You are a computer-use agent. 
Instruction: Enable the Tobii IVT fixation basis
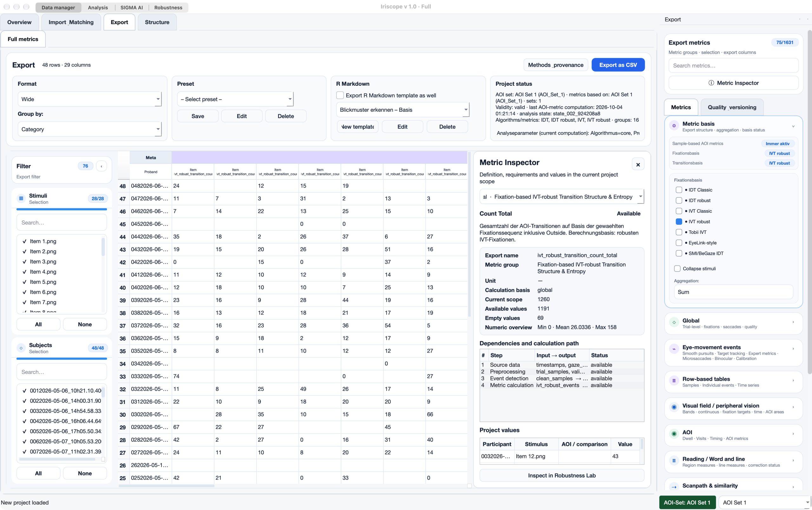coord(679,232)
